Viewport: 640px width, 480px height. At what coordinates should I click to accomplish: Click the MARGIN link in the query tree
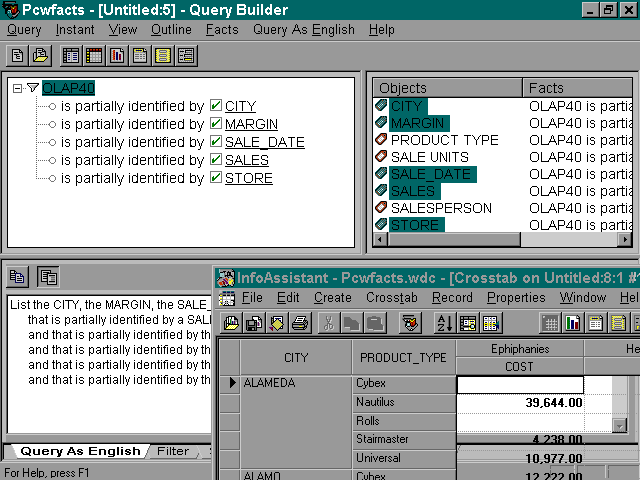pos(251,124)
